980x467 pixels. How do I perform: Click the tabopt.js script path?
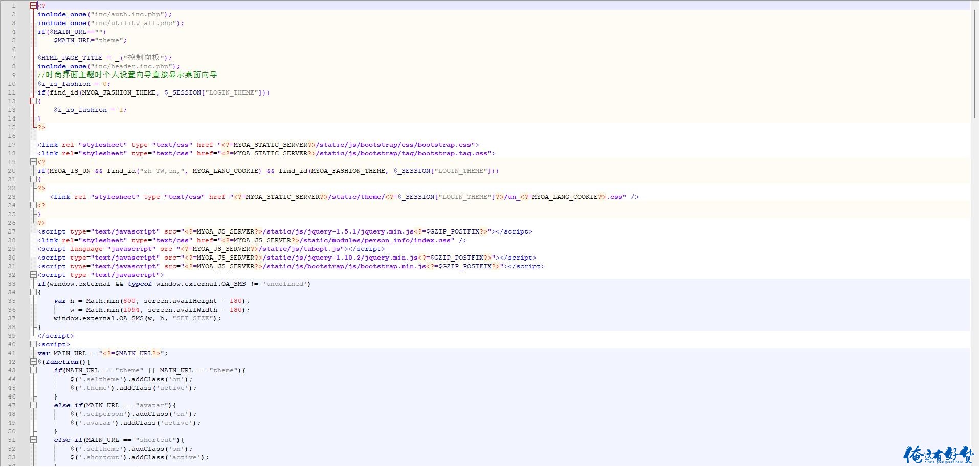tap(299, 249)
